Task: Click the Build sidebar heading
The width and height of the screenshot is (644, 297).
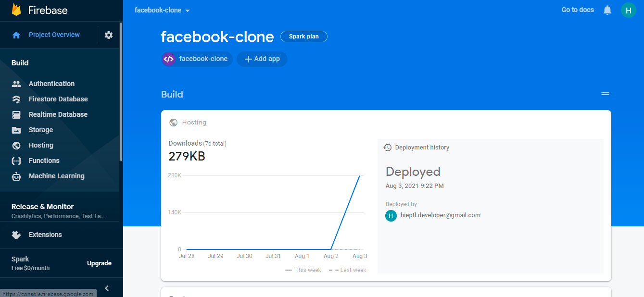Action: tap(20, 63)
